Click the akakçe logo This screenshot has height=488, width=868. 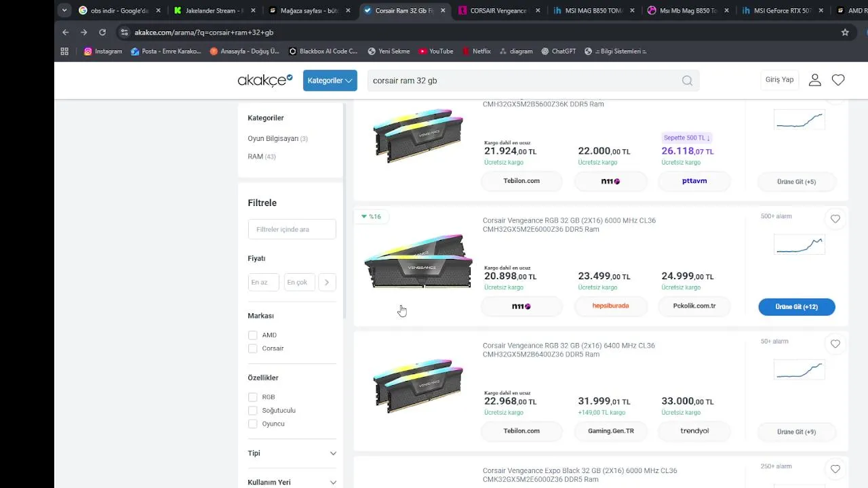click(265, 80)
